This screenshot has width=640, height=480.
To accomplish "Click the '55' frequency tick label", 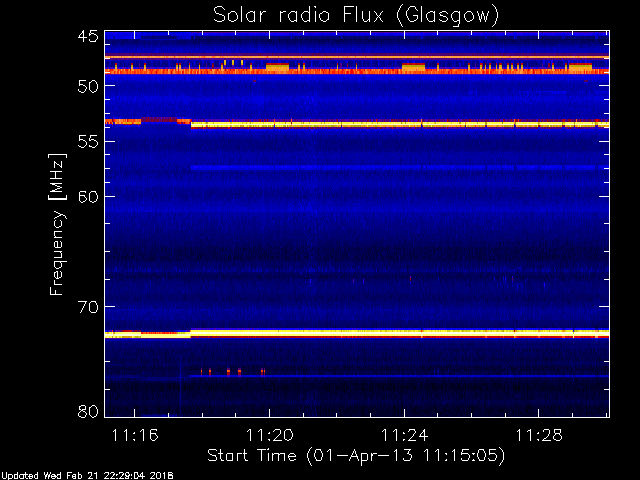I will click(x=88, y=142).
